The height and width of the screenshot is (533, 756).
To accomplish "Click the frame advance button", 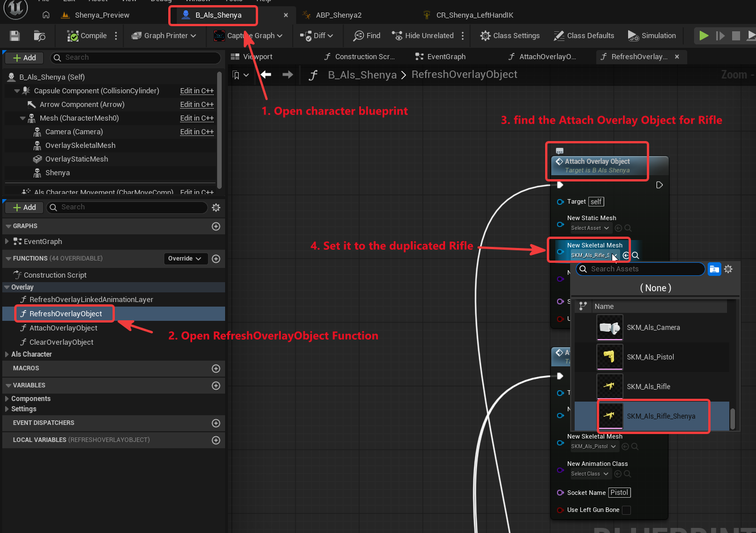I will (720, 36).
